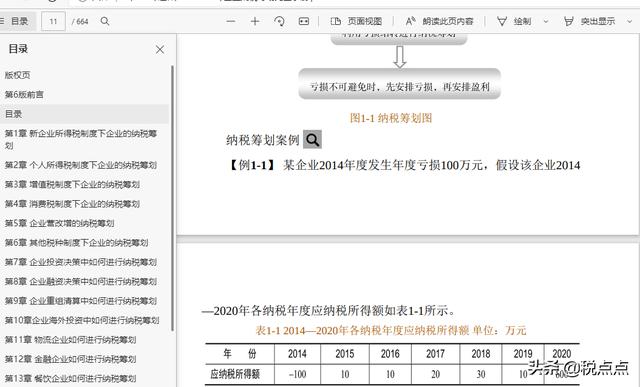This screenshot has height=387, width=640.
Task: Open 版权页 in the contents list
Action: (18, 75)
